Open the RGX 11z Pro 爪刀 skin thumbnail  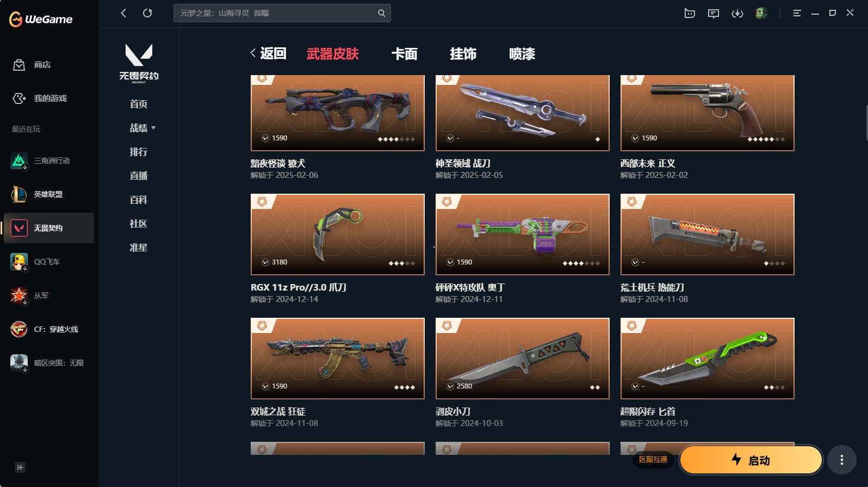coord(338,235)
